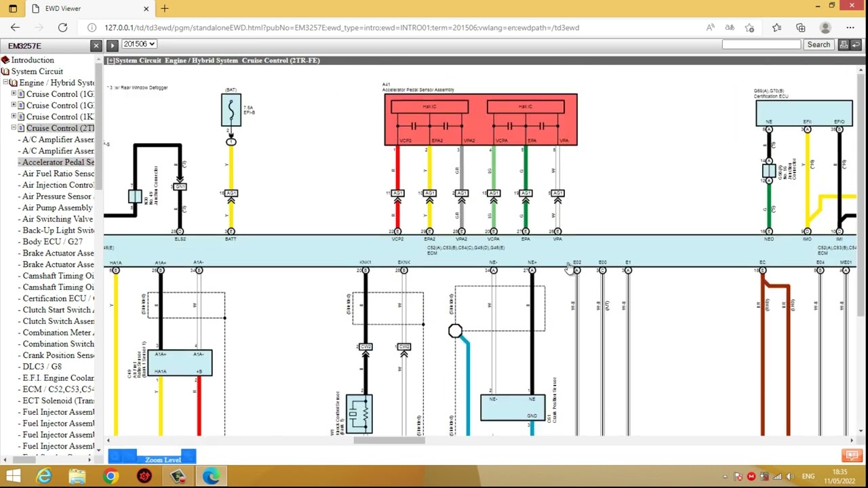
Task: Click the 7.5A EFI-B fuse symbol
Action: (231, 110)
